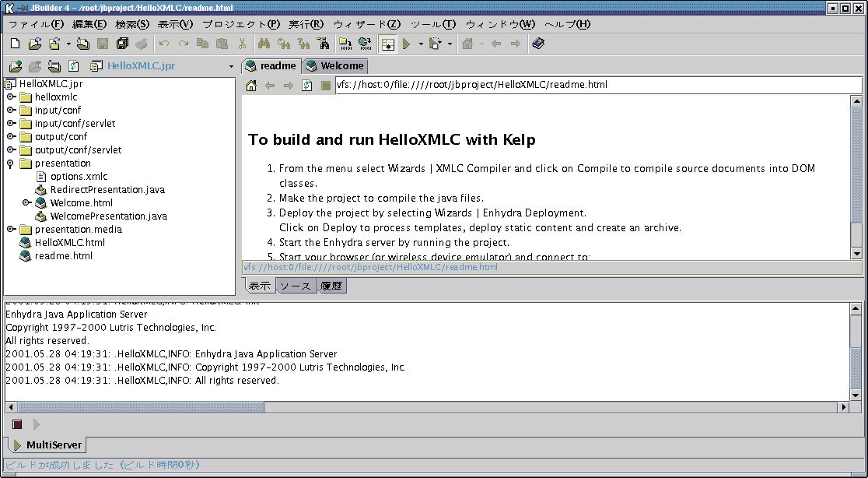Switch to the Welcome editor tab
This screenshot has width=868, height=478.
[x=335, y=66]
